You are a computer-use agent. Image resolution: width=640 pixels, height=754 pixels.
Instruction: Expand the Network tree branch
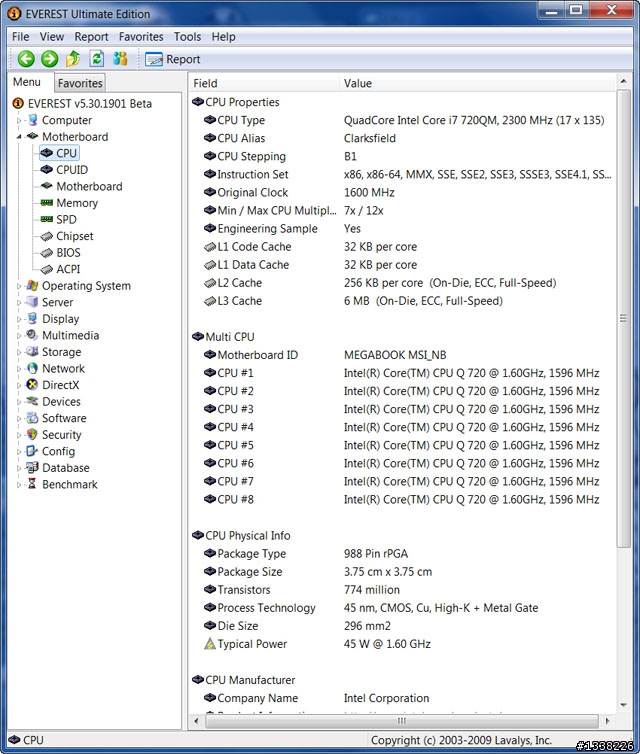(19, 368)
